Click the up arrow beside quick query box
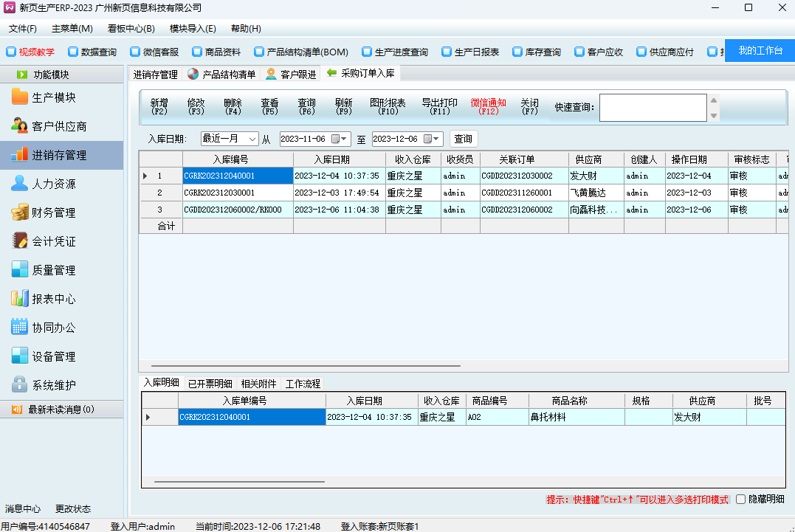Screen dimensions: 795x532 pos(714,100)
